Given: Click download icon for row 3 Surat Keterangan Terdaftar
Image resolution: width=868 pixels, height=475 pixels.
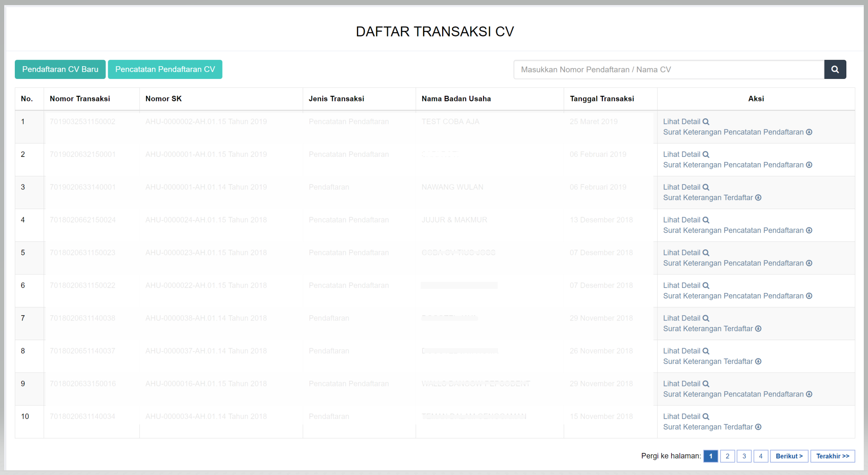Looking at the screenshot, I should coord(758,198).
